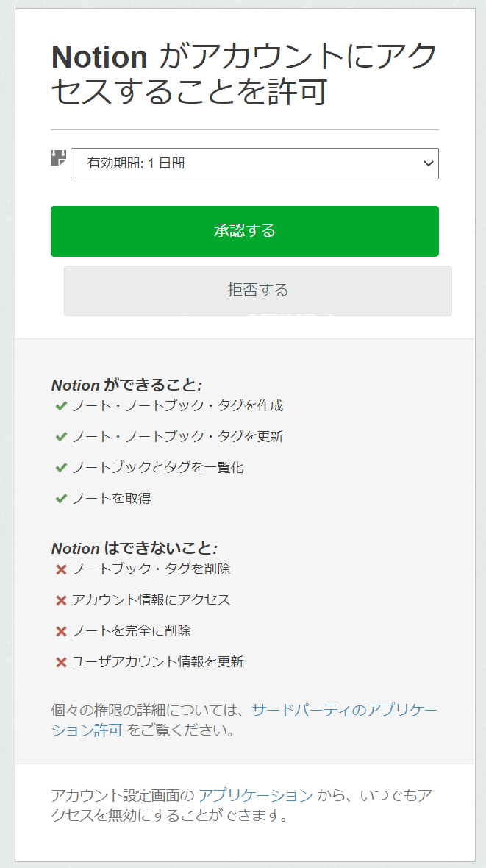Click the chevron arrow on the validity dropdown
486x868 pixels.
pos(428,163)
